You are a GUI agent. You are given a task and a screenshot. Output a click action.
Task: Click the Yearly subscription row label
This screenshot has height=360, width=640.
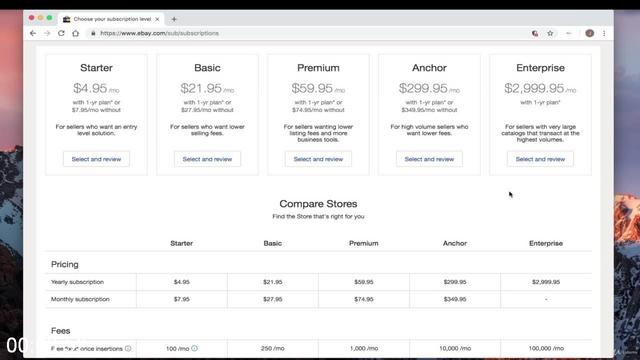click(x=78, y=282)
